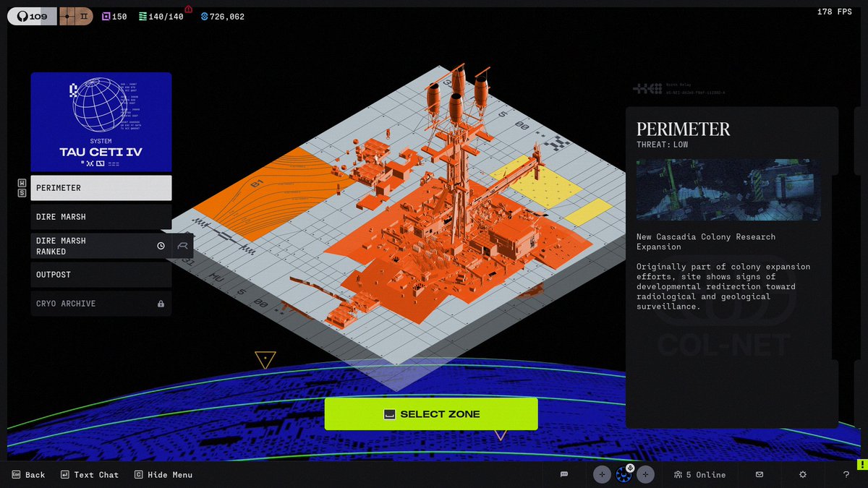Screen dimensions: 868x488
Task: Click the blue 726,062 credits icon
Action: [204, 17]
